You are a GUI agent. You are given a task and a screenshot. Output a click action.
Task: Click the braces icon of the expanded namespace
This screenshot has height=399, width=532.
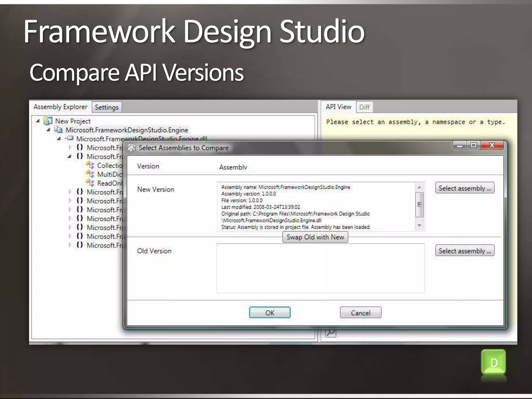click(x=80, y=156)
